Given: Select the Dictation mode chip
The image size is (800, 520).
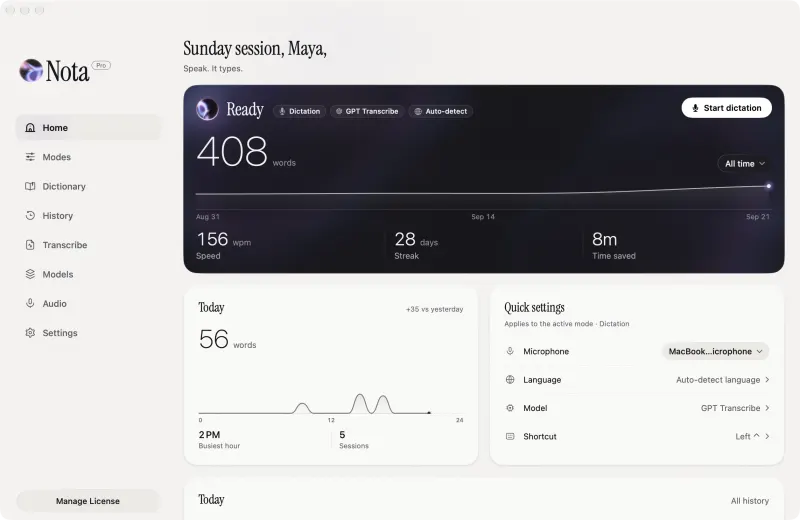Looking at the screenshot, I should (x=299, y=111).
